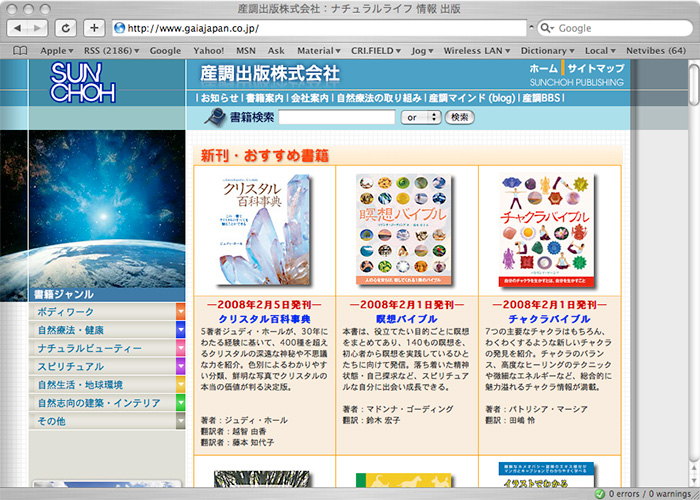The width and height of the screenshot is (700, 500).
Task: Open the チャクラバイブル title link
Action: (550, 319)
